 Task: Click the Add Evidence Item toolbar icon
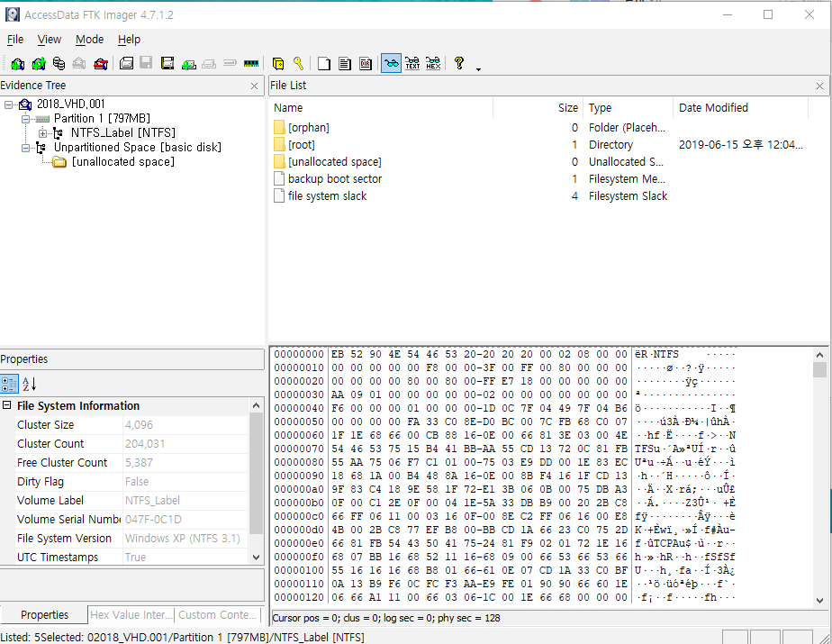(17, 64)
